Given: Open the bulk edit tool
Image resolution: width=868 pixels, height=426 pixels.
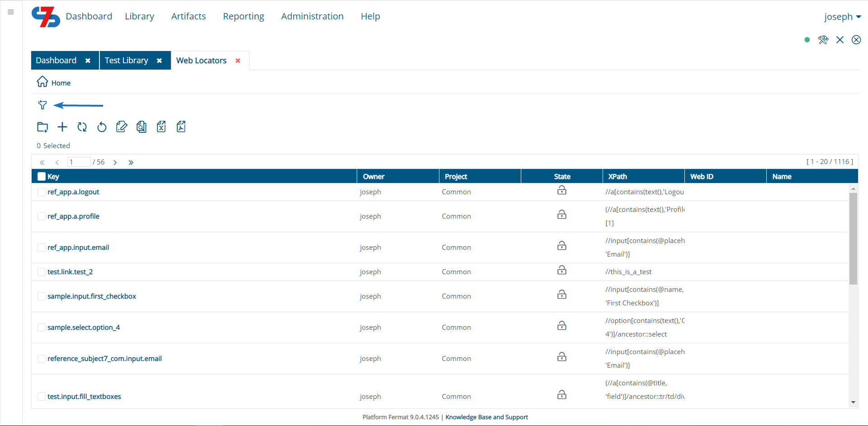Looking at the screenshot, I should pos(122,127).
